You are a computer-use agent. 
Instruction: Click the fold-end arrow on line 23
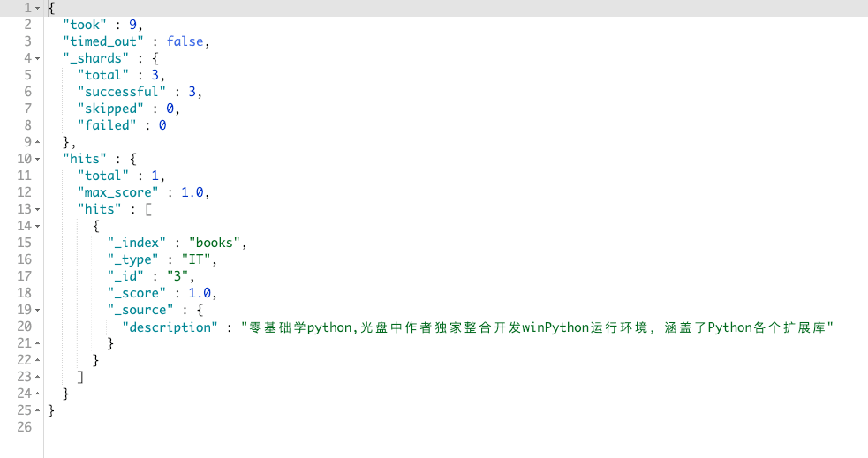[38, 377]
